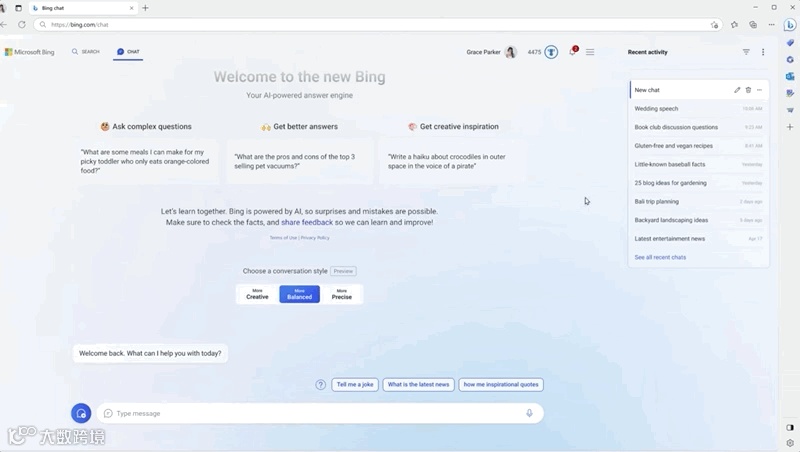Click the Type message input field

point(320,413)
